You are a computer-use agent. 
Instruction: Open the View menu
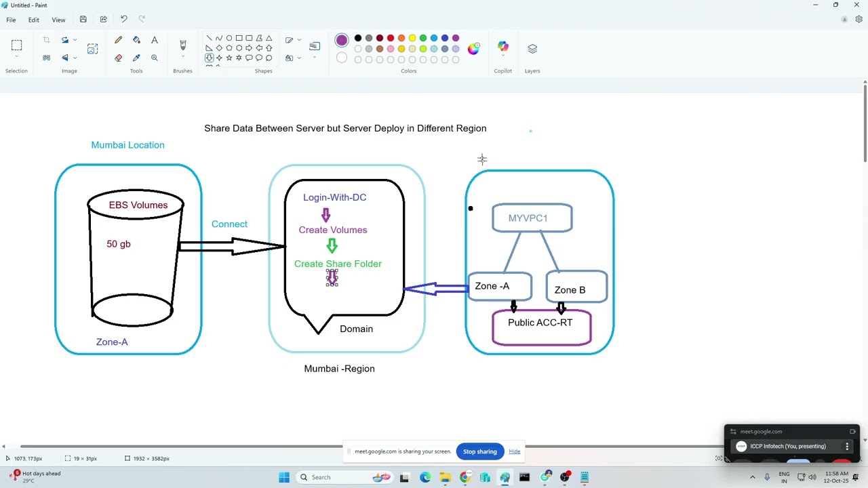coord(58,20)
